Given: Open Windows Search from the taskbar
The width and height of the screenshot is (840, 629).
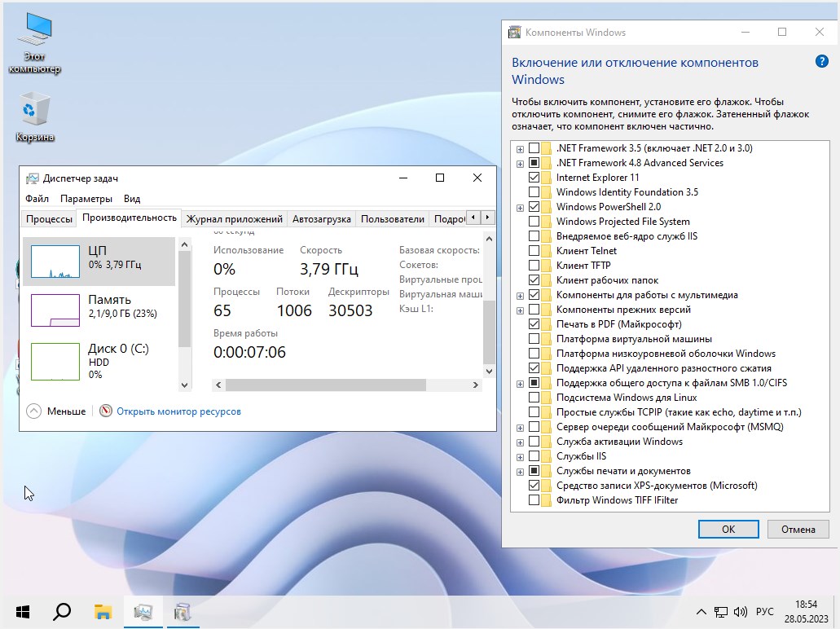Looking at the screenshot, I should (62, 611).
